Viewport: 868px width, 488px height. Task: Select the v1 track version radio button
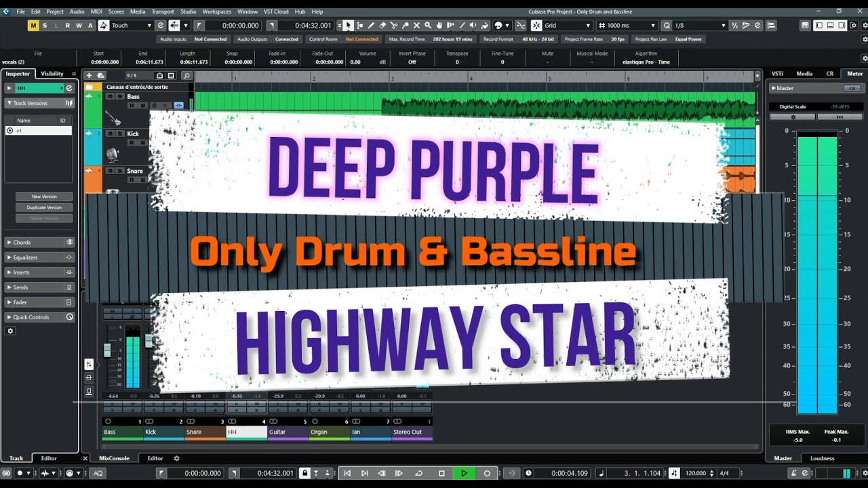(9, 130)
